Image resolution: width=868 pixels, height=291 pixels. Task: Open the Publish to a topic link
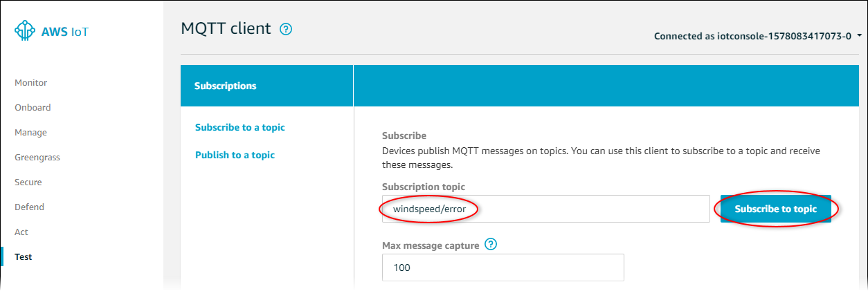235,156
